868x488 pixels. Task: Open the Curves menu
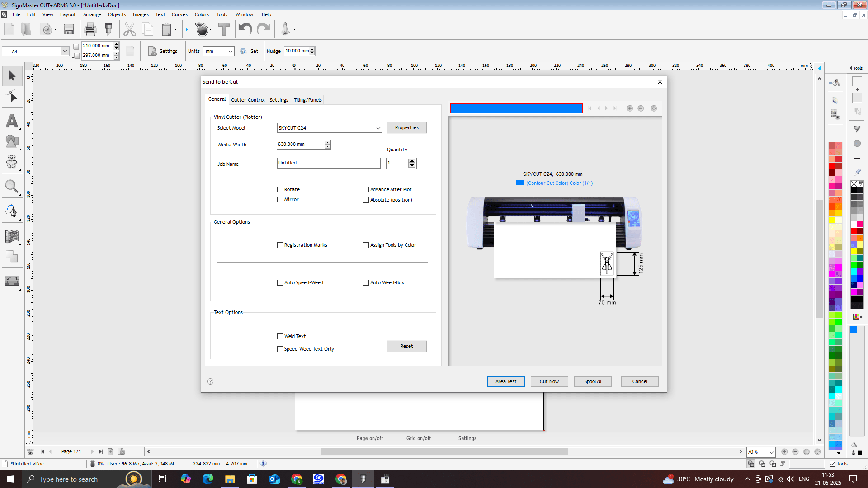tap(179, 14)
